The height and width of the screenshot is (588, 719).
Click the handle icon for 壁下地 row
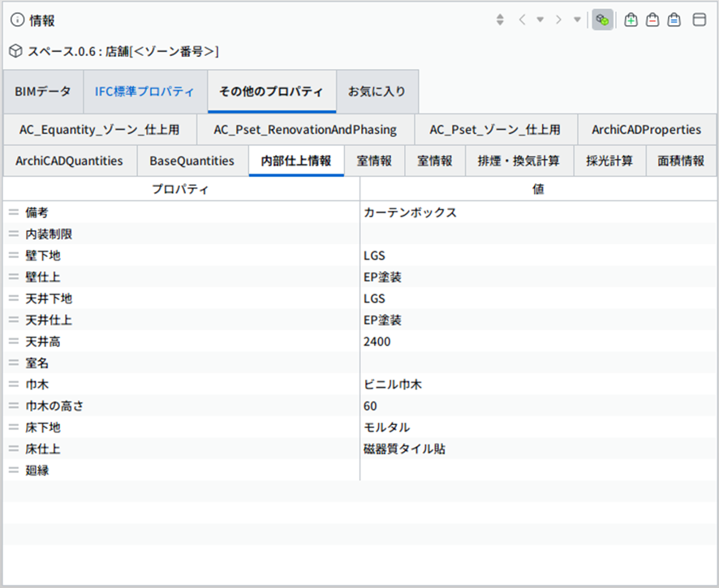click(14, 255)
